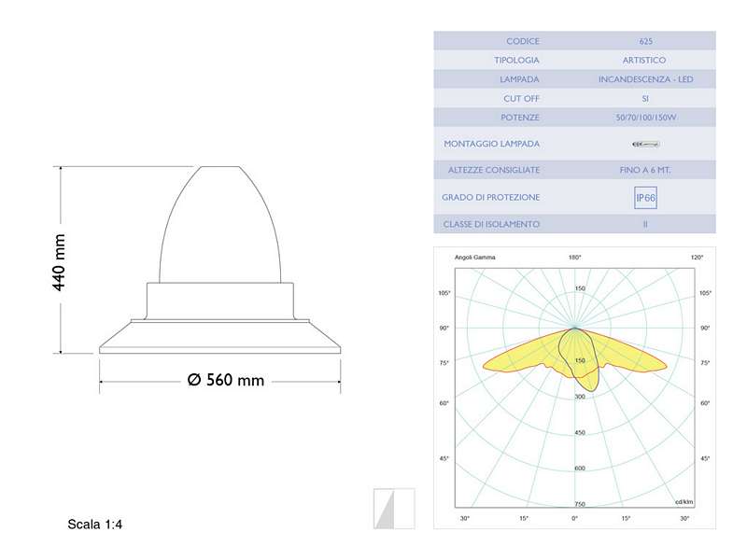Click the Ø 560 mm dimension label
The width and height of the screenshot is (747, 560).
click(x=224, y=380)
